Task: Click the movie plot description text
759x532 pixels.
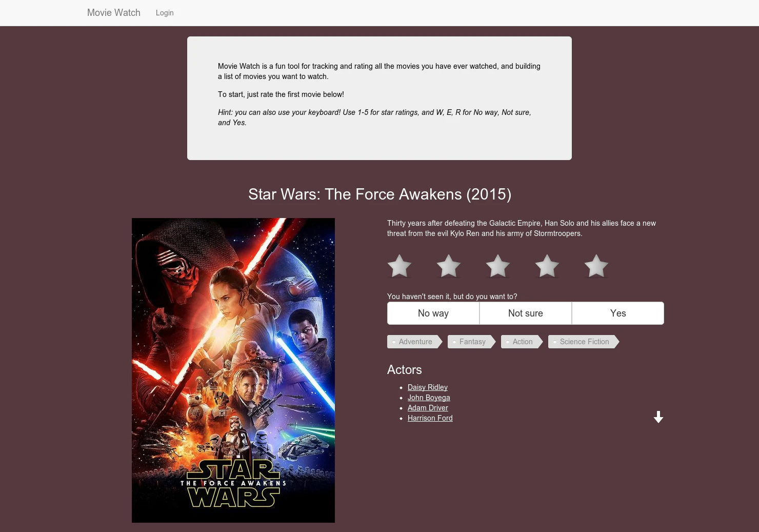Action: [522, 228]
